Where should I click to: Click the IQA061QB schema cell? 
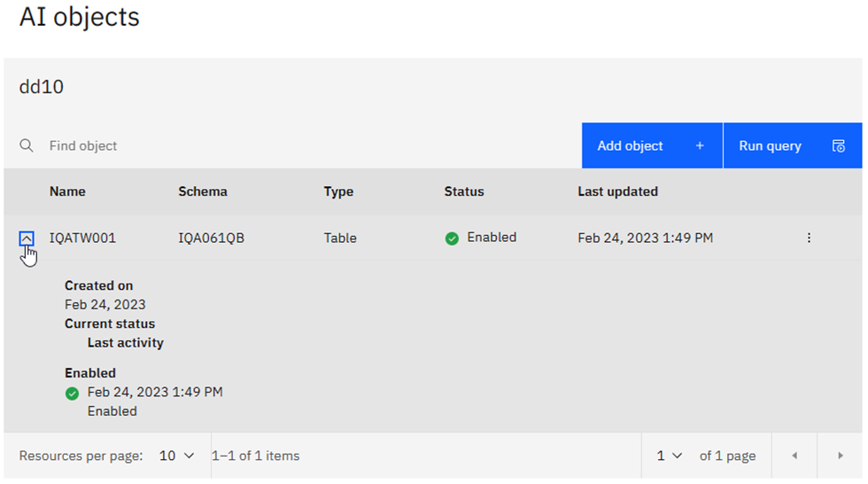pos(211,238)
